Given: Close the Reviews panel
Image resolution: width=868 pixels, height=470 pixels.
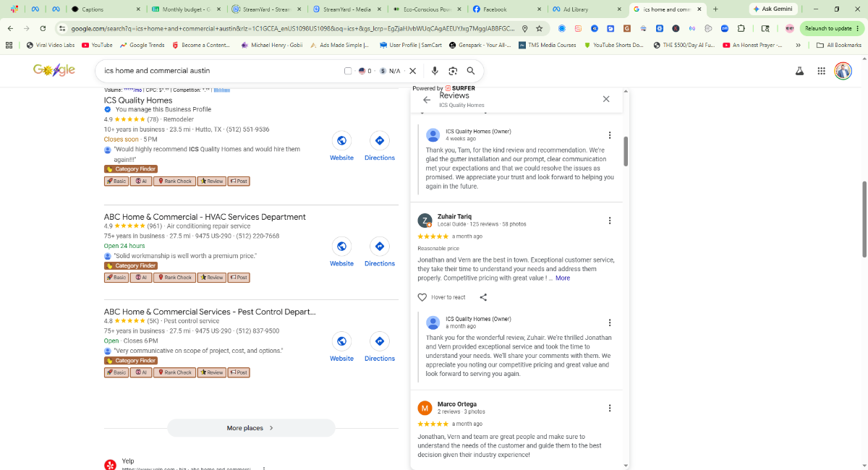Looking at the screenshot, I should click(606, 99).
